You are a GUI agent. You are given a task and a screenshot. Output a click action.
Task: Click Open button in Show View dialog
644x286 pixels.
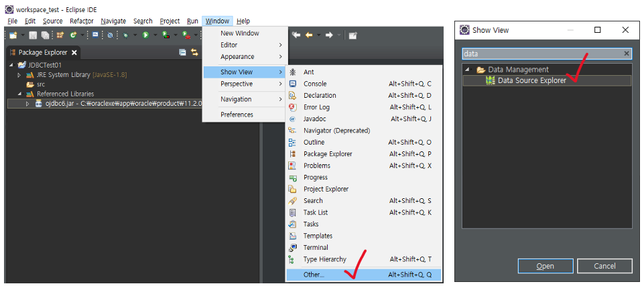pos(545,267)
